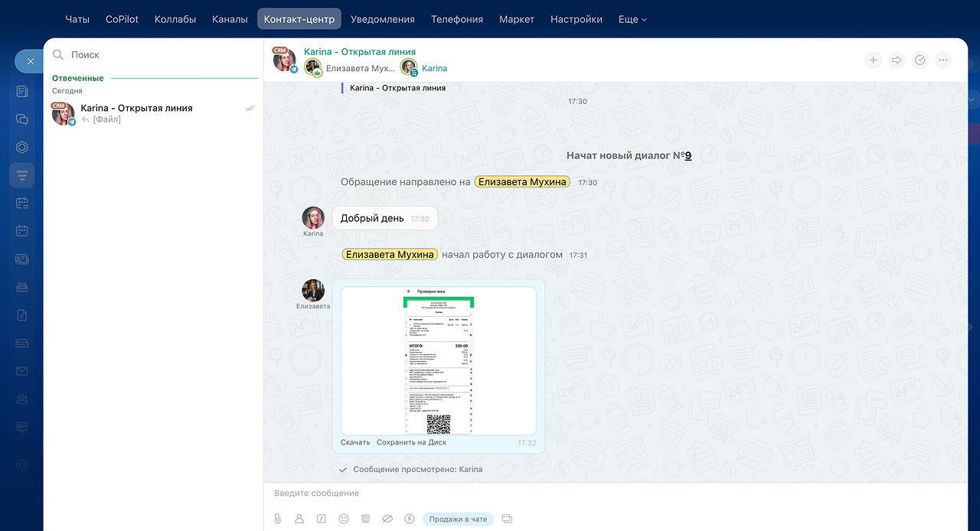The width and height of the screenshot is (980, 531).
Task: Click the slash command icon below input
Action: (x=322, y=519)
